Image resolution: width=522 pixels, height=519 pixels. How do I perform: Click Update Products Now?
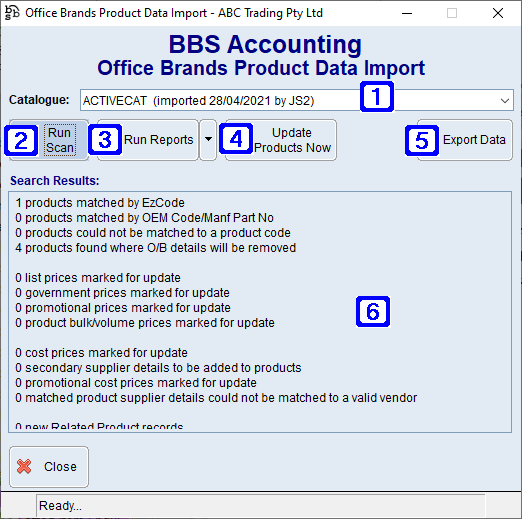281,140
